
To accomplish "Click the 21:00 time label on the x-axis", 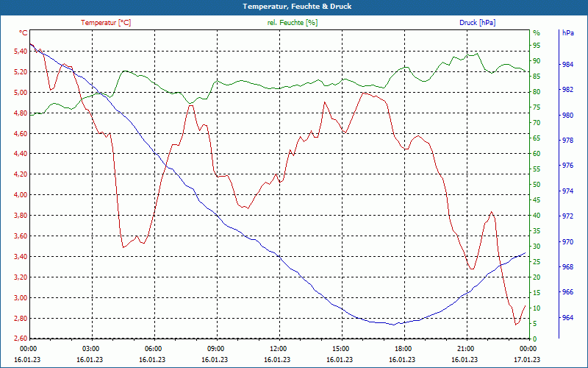I will coord(465,348).
